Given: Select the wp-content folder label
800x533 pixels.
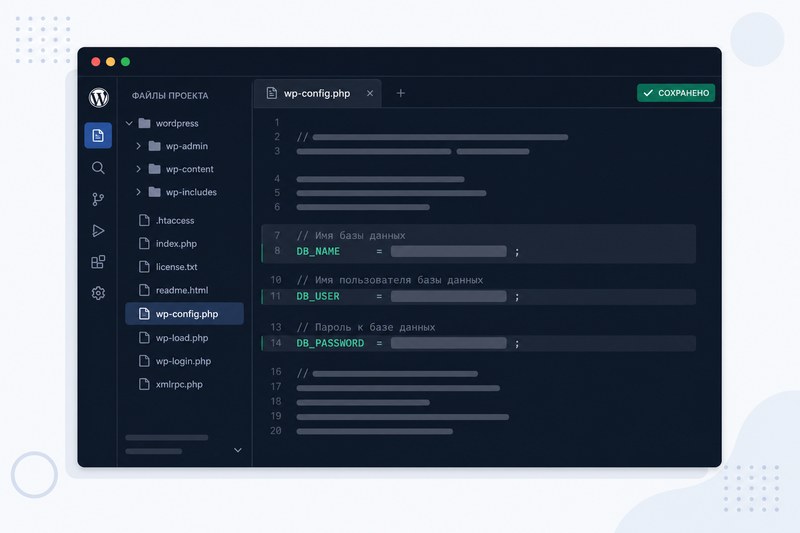Looking at the screenshot, I should click(190, 169).
